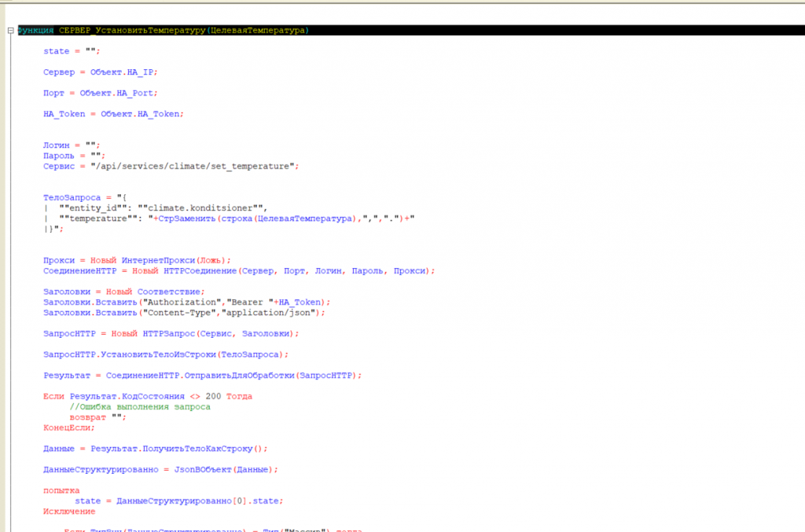Click the HA_Token = Объект.HA_Token line
This screenshot has height=532, width=805.
click(x=113, y=114)
